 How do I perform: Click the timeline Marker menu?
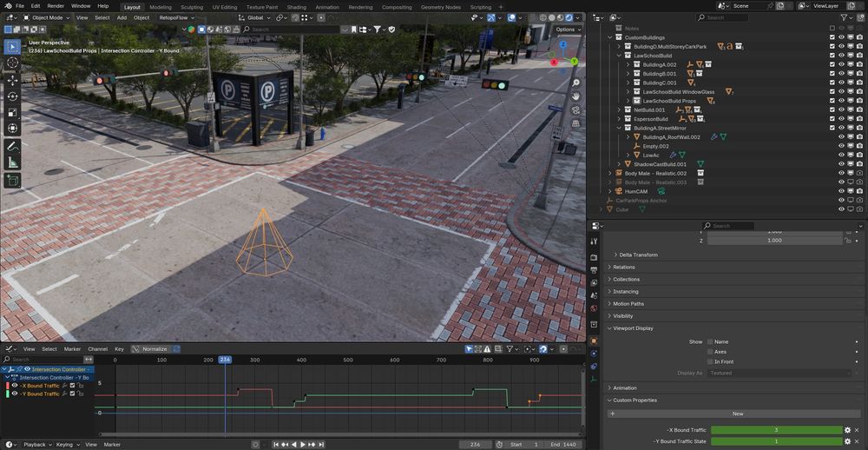[x=112, y=445]
